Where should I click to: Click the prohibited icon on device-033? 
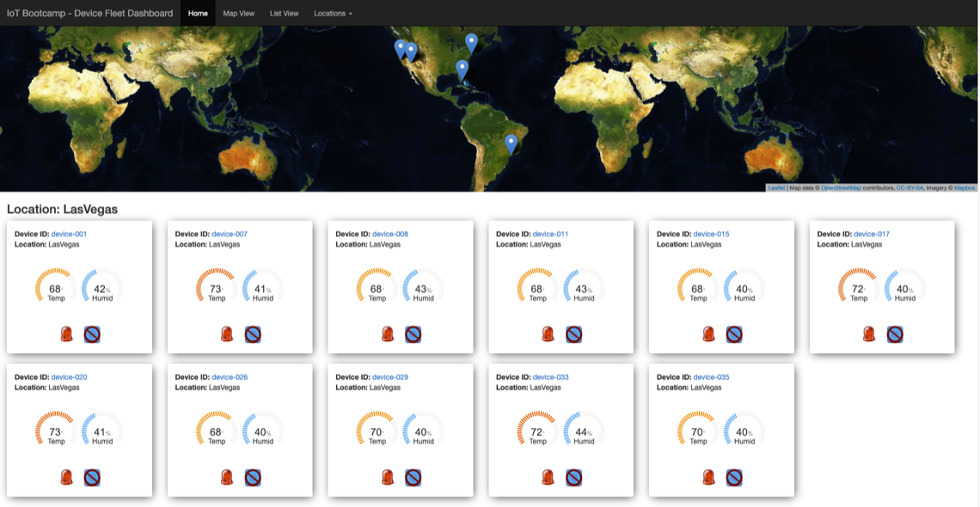[573, 478]
